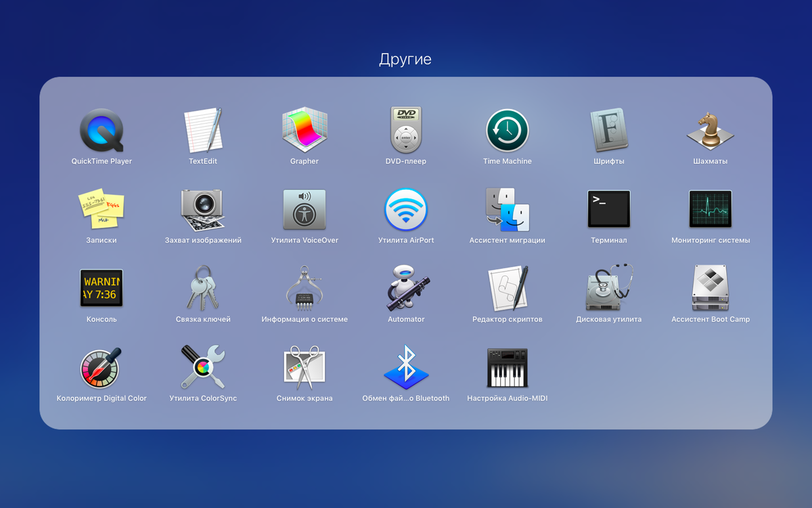Click the 'Grapher' label text
The image size is (812, 508).
[304, 161]
